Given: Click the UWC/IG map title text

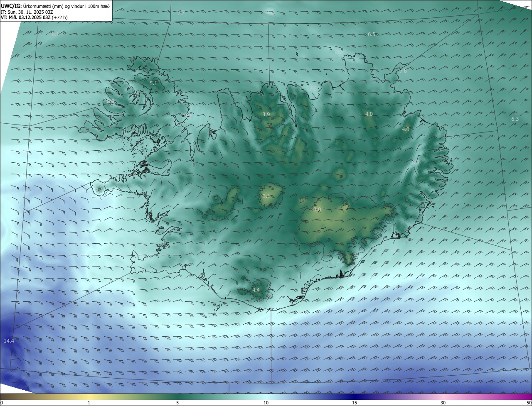Looking at the screenshot, I should click(55, 6).
